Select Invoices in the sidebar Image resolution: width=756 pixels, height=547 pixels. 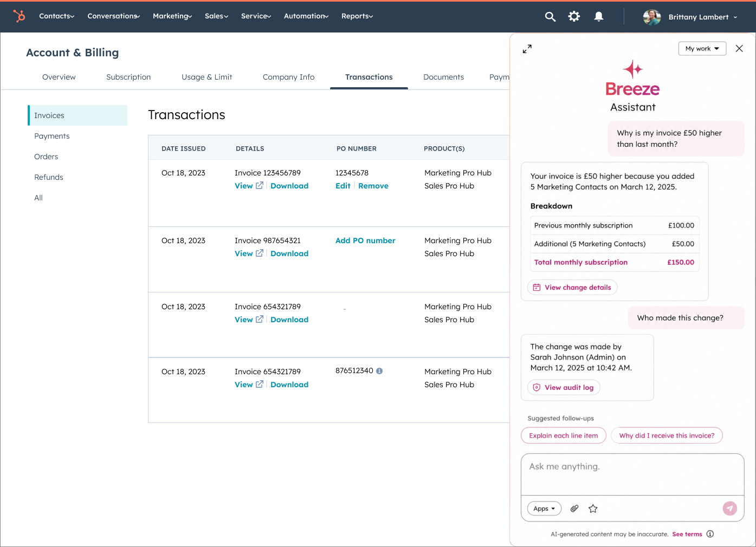(x=77, y=115)
